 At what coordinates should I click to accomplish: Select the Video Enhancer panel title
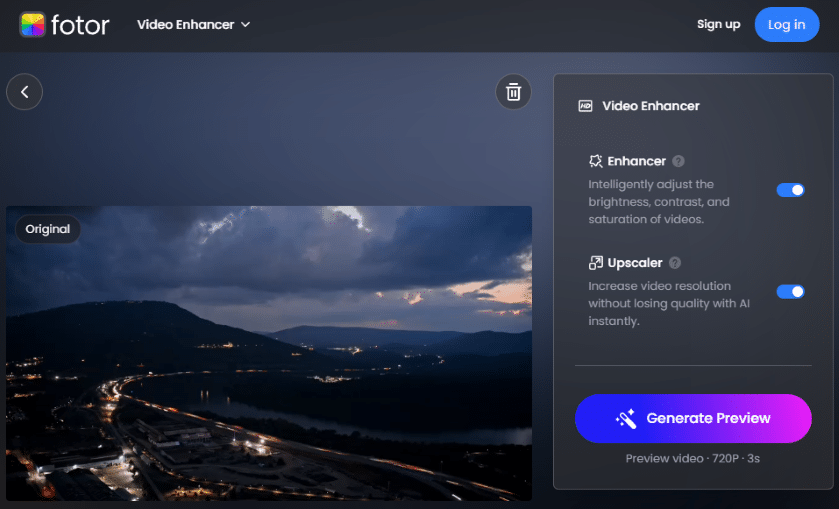(x=650, y=106)
